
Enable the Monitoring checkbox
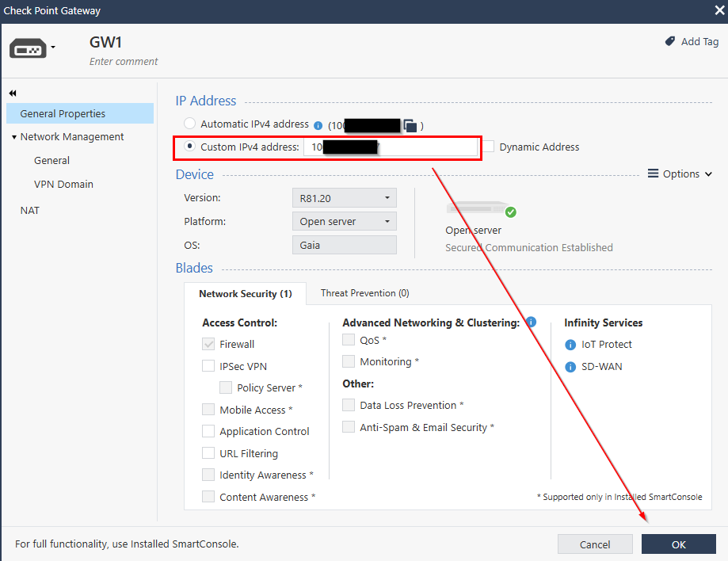(349, 361)
